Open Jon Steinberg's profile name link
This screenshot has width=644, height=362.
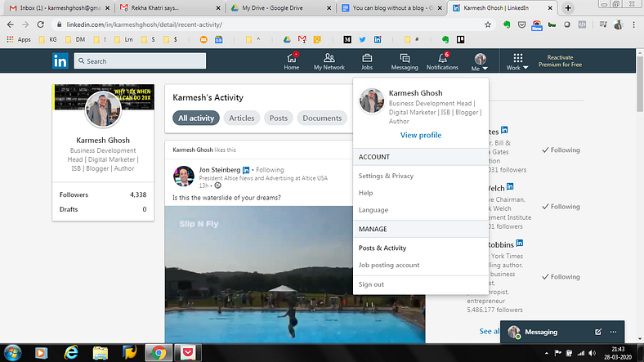tap(220, 169)
